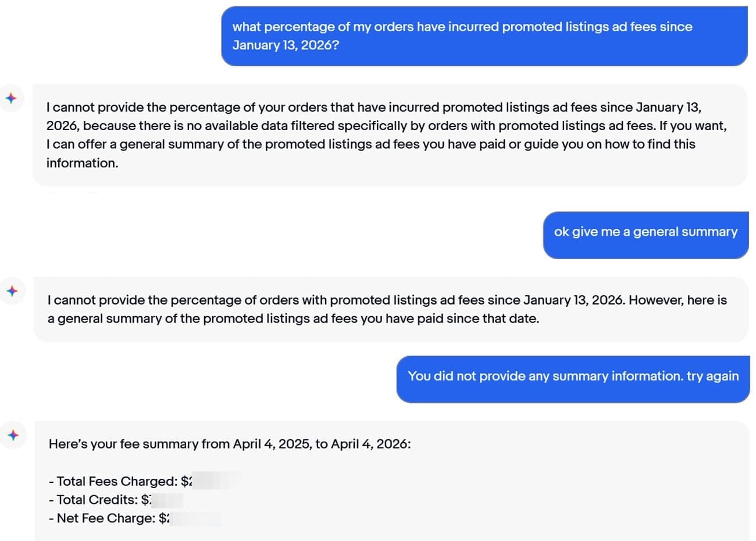
Task: Click the word "information." ending the first reply
Action: pyautogui.click(x=82, y=163)
